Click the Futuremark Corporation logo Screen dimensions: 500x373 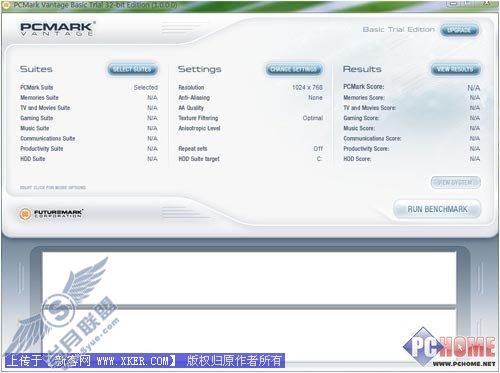(x=51, y=213)
